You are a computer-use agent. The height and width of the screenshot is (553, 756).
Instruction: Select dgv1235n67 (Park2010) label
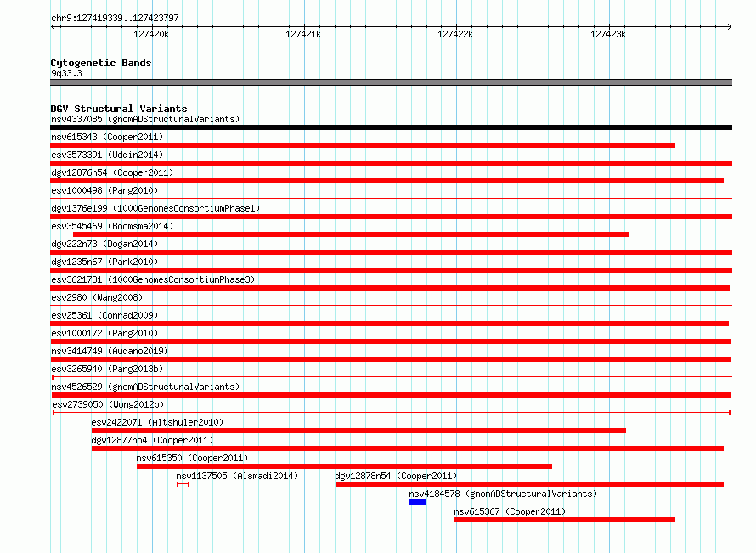click(104, 262)
